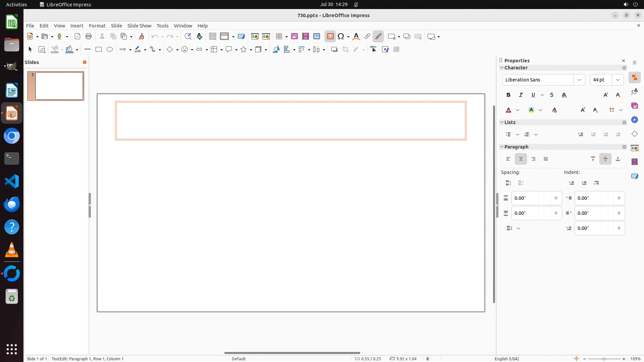Collapse the Lists section

click(502, 122)
